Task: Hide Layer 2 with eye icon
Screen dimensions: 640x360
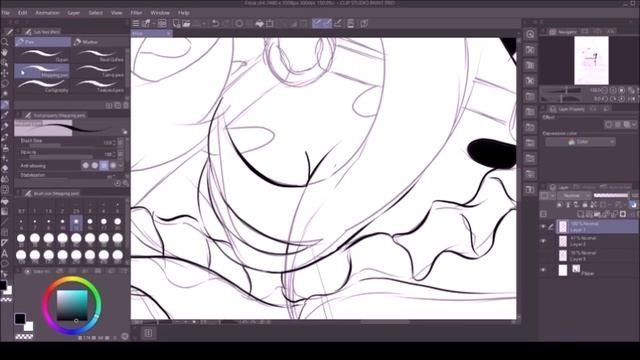Action: coord(543,241)
